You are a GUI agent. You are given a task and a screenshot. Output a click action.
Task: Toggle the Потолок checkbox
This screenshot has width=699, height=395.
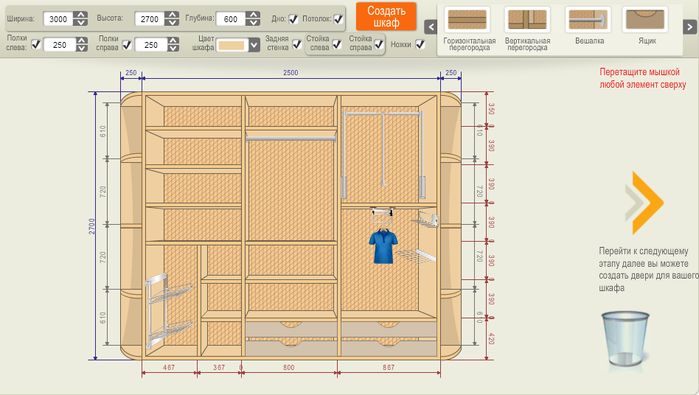(x=338, y=19)
